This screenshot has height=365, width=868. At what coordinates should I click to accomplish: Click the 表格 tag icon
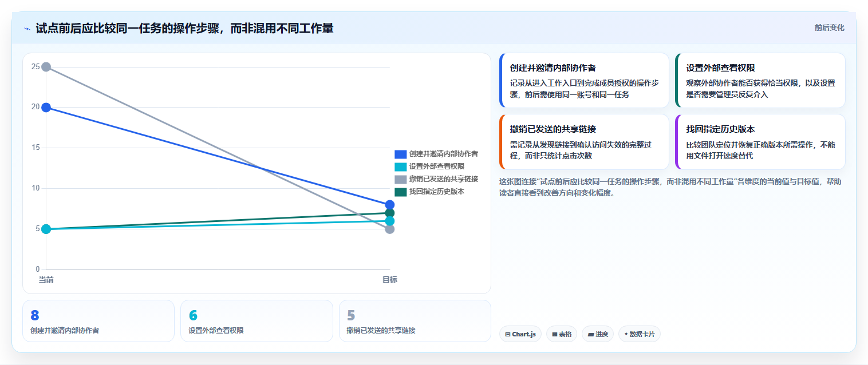[x=555, y=334]
